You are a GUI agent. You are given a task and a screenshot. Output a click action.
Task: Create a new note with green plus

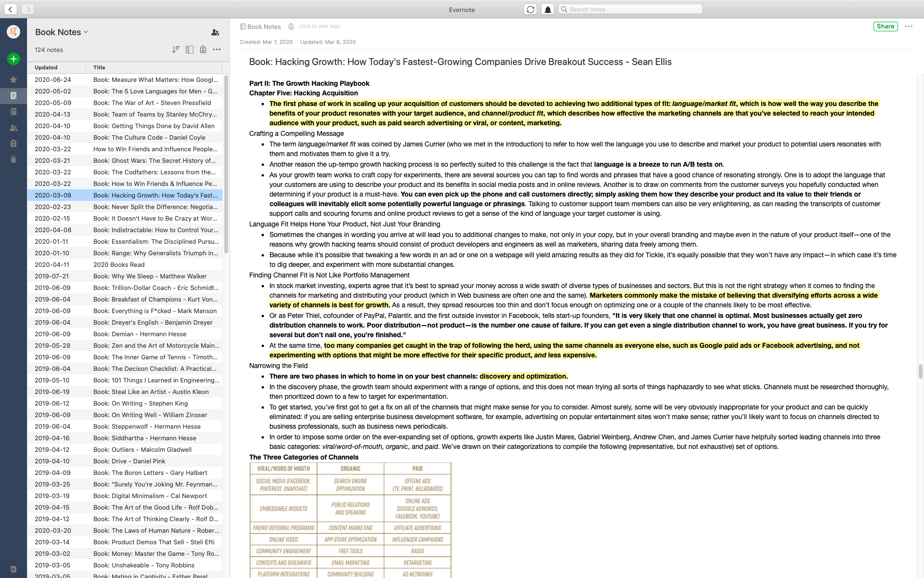tap(13, 59)
